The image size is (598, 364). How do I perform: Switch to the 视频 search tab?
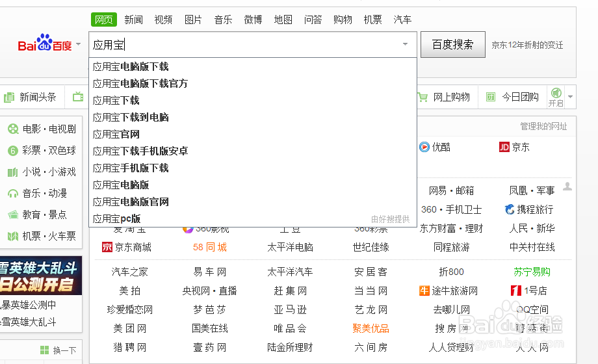point(163,19)
